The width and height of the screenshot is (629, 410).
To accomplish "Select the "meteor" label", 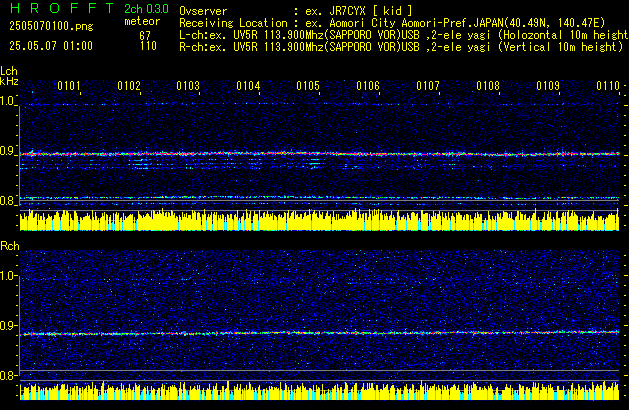I will click(x=142, y=21).
